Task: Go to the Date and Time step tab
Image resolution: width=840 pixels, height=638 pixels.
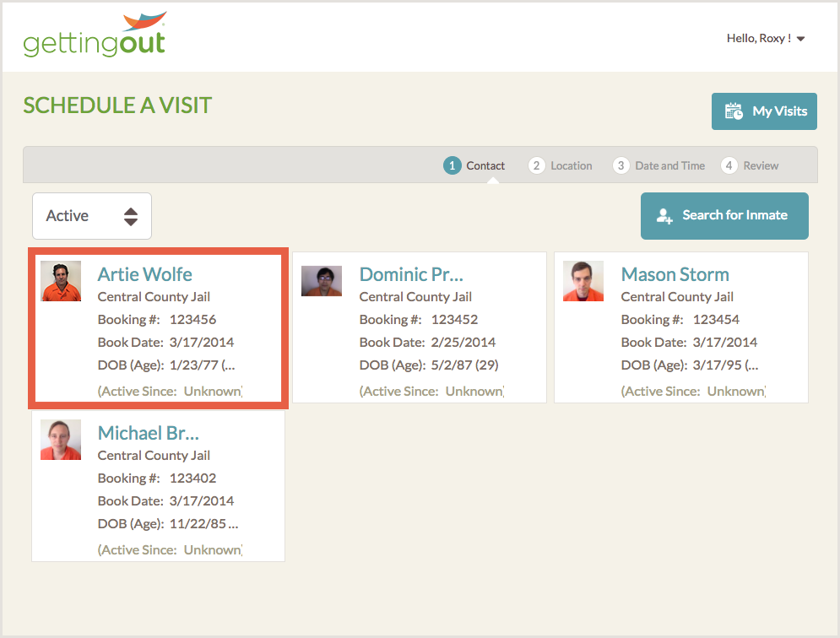Action: click(669, 165)
